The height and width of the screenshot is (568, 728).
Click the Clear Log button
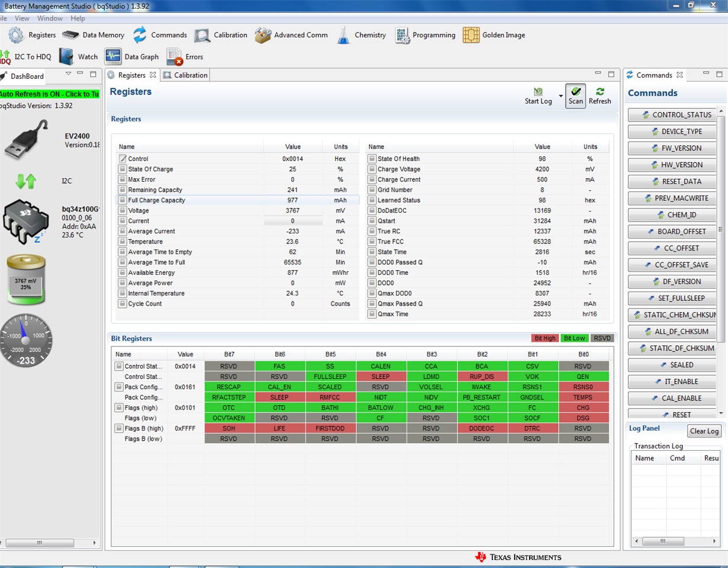(x=704, y=431)
